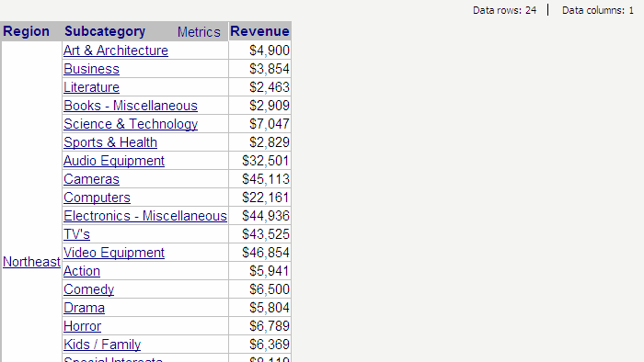Screen dimensions: 644x362
Task: Select the $6,500 revenue cell
Action: (259, 289)
